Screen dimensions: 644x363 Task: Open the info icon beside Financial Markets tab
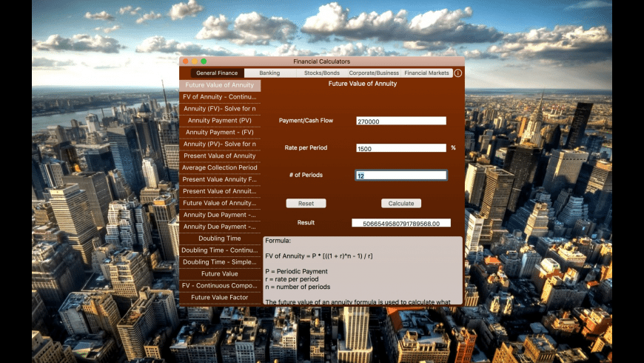click(x=458, y=73)
